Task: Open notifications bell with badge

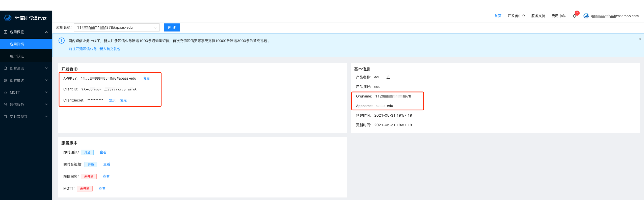Action: click(574, 16)
